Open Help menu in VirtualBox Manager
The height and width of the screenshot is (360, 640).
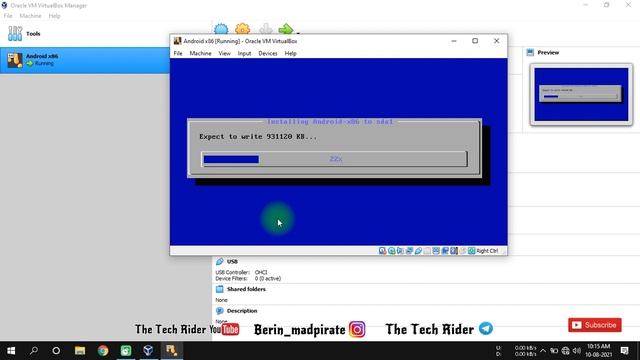click(x=54, y=16)
